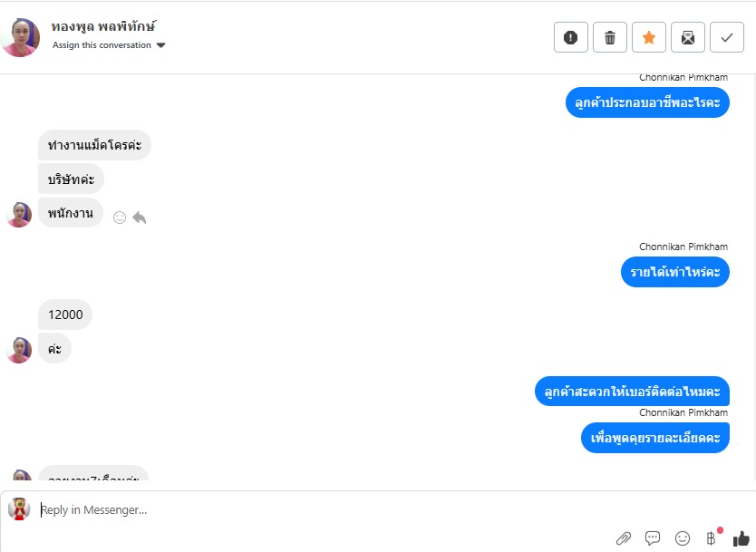The width and height of the screenshot is (756, 552).
Task: Click the contact's profile picture in header
Action: (20, 37)
